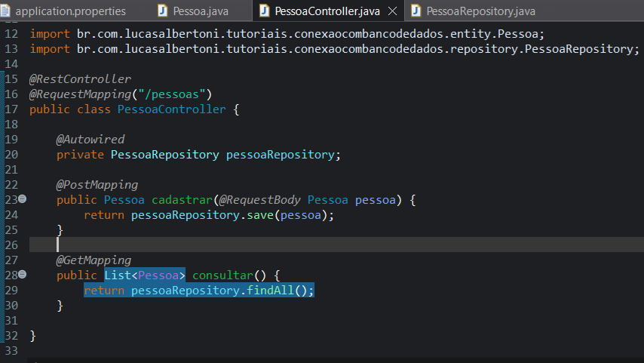
Task: Select the PessoaController.java tab
Action: click(327, 11)
